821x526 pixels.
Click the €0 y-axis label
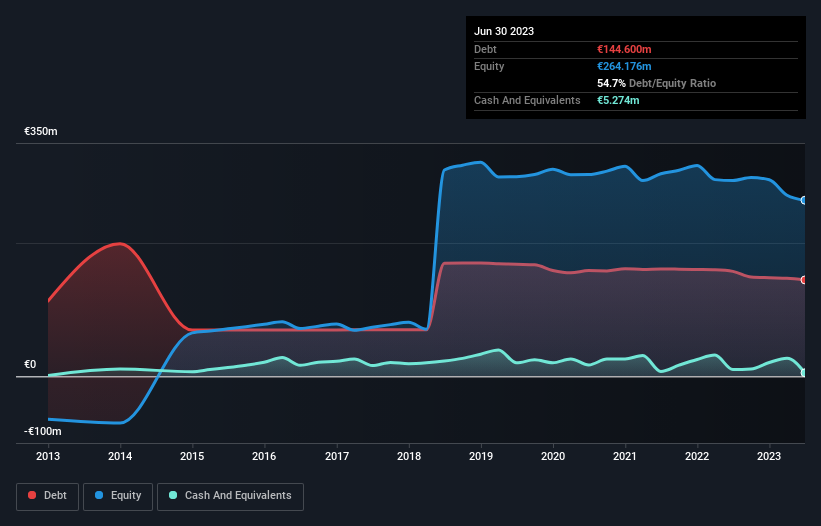pyautogui.click(x=30, y=364)
